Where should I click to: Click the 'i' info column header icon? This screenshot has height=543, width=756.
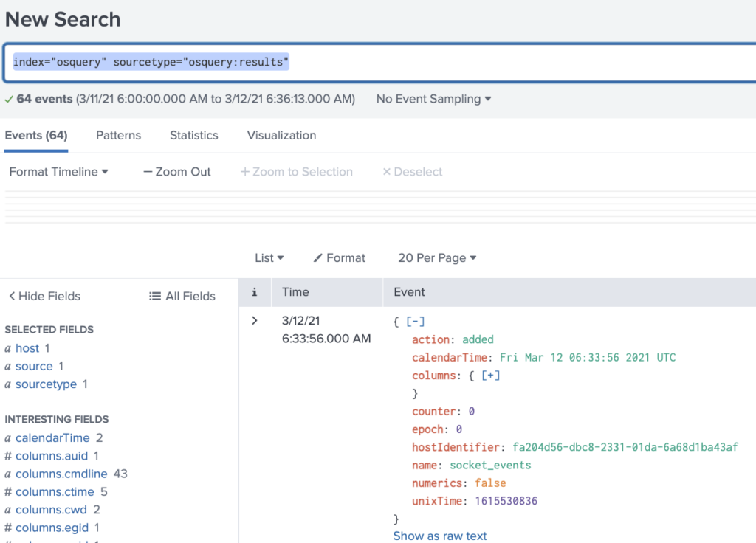(254, 291)
